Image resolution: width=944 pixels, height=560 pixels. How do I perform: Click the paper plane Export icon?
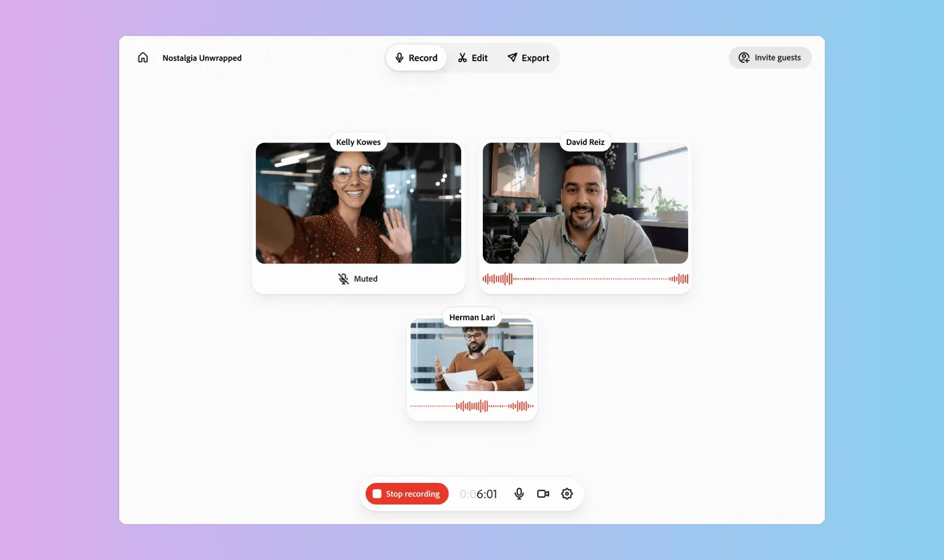[x=512, y=57]
